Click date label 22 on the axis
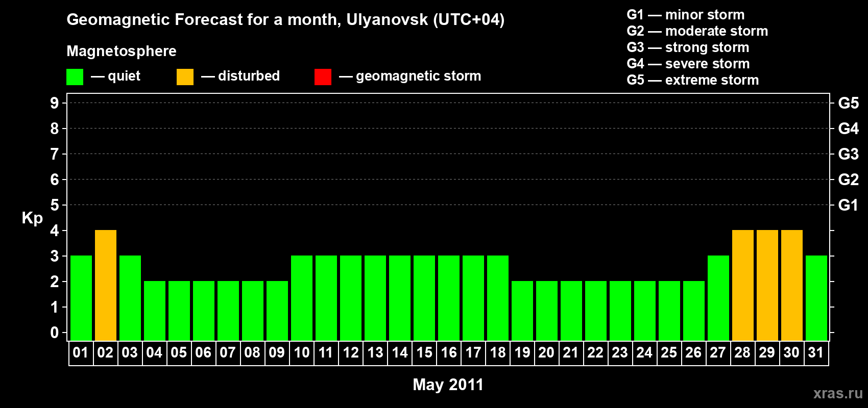The image size is (868, 408). point(595,352)
